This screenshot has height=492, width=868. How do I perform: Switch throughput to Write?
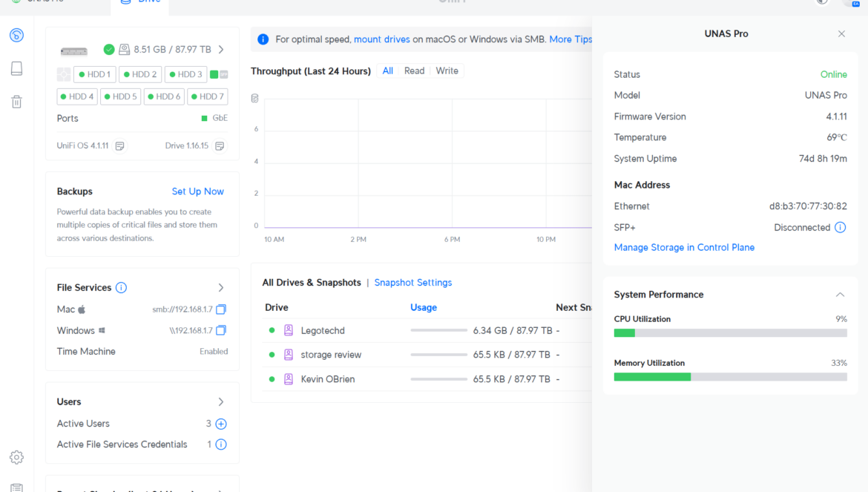click(447, 70)
